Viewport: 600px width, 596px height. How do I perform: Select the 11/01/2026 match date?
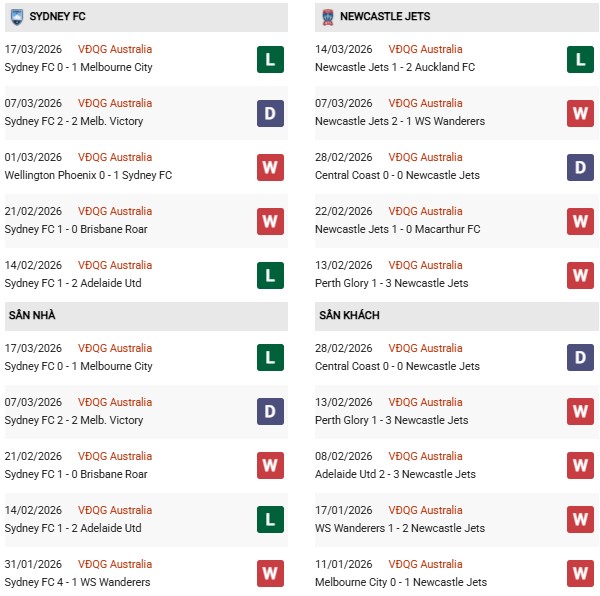point(343,564)
